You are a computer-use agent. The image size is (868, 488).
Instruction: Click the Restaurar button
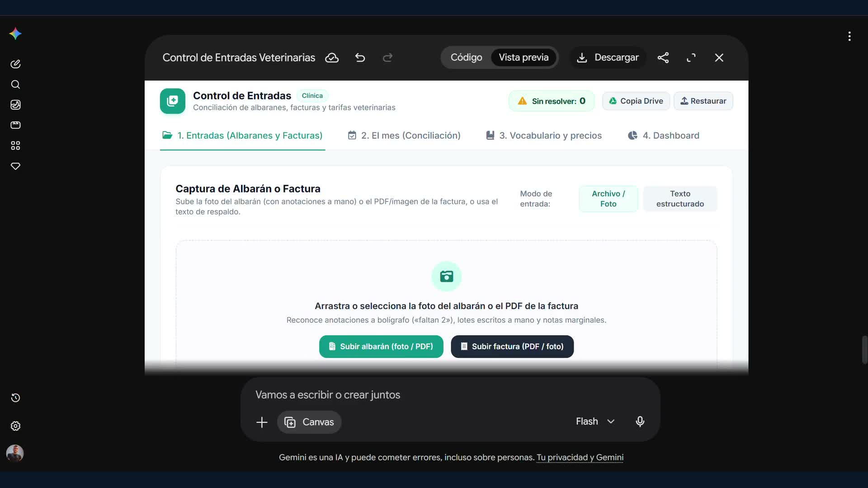(703, 101)
